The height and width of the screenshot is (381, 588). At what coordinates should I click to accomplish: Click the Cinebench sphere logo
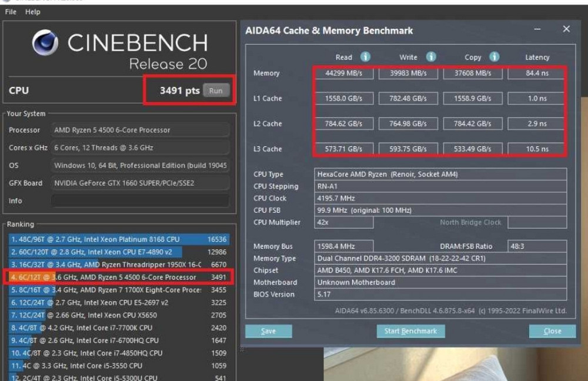click(x=45, y=43)
